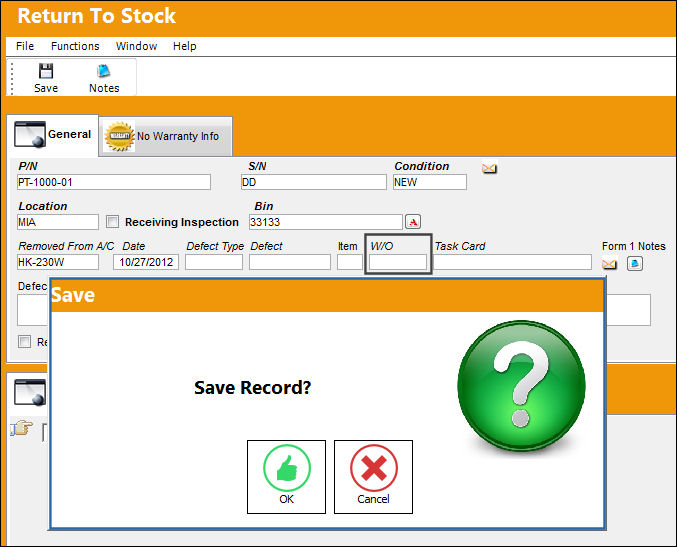
Task: Open the Help menu
Action: click(185, 46)
